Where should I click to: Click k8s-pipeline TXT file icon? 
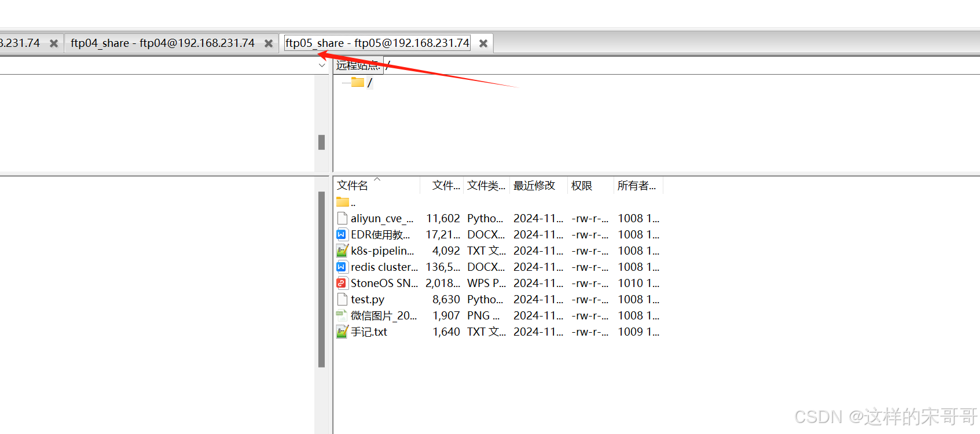[342, 251]
